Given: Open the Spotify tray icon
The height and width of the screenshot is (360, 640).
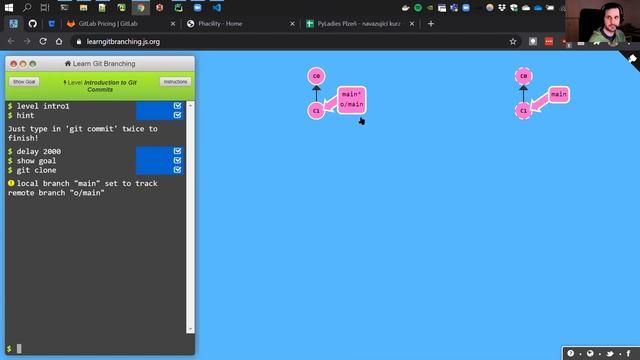Looking at the screenshot, I should pyautogui.click(x=418, y=7).
